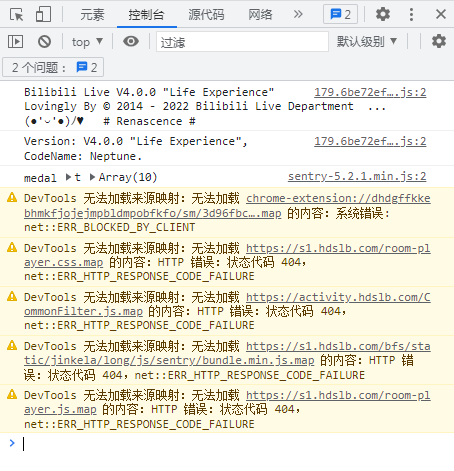Open the top context dropdown
454x471 pixels.
tap(87, 42)
